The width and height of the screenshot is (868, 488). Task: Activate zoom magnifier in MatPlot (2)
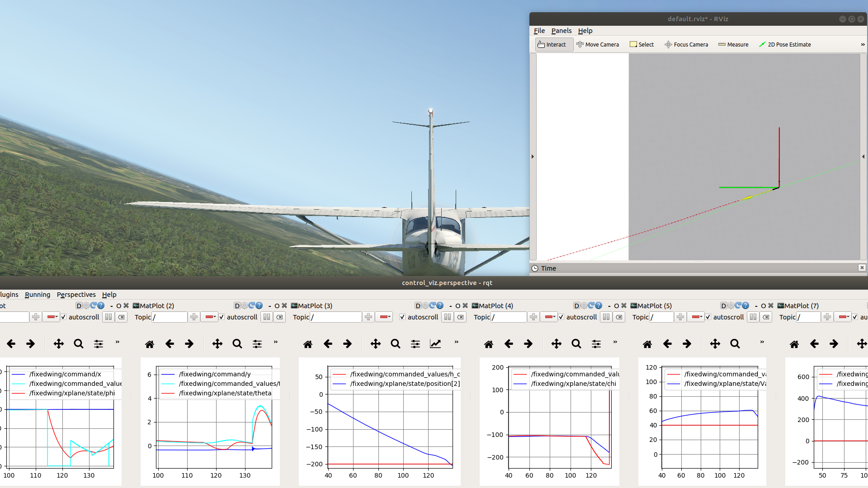click(x=237, y=344)
